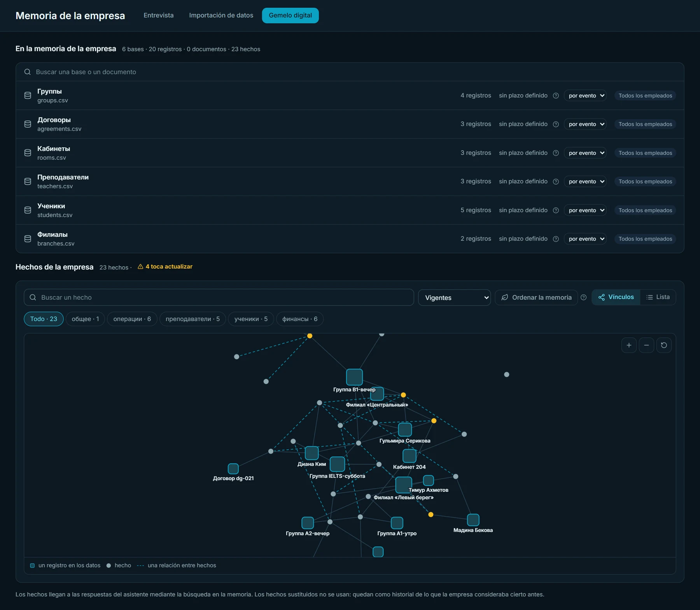
Task: Open the Entrevista tab
Action: pyautogui.click(x=159, y=15)
